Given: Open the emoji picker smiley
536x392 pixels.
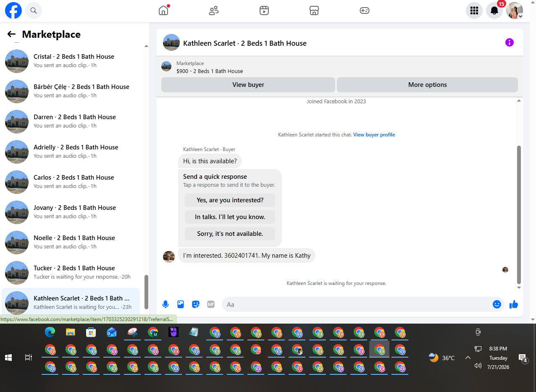Looking at the screenshot, I should (x=497, y=304).
